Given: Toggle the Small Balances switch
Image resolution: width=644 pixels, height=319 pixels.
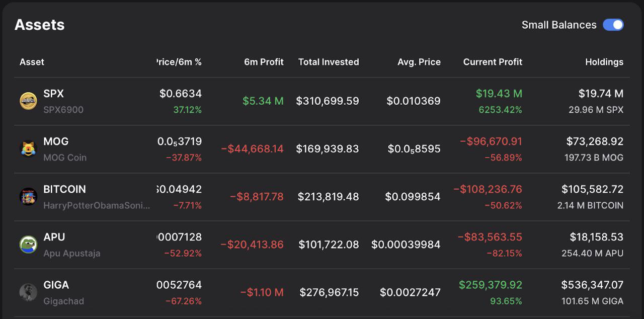Looking at the screenshot, I should tap(613, 25).
